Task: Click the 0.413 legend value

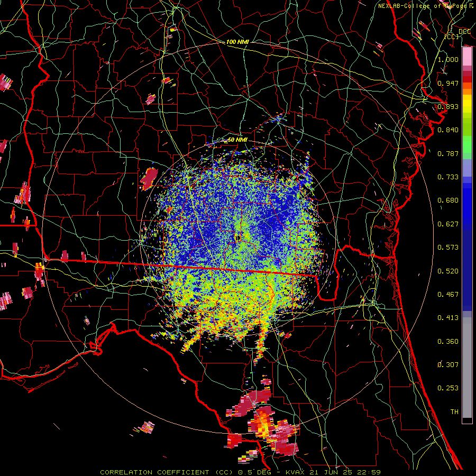Action: tap(448, 317)
